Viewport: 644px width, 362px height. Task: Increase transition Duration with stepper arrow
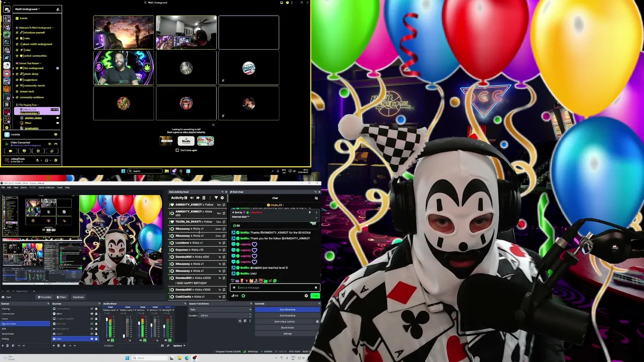click(x=250, y=314)
